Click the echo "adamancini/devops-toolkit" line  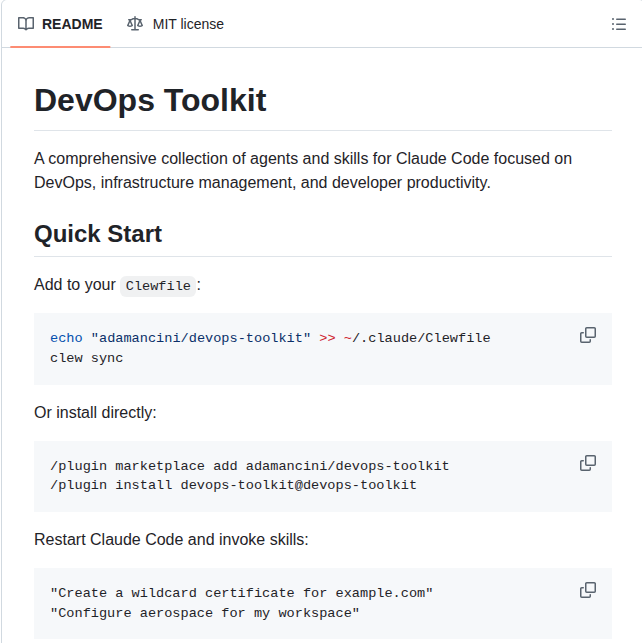click(x=270, y=338)
